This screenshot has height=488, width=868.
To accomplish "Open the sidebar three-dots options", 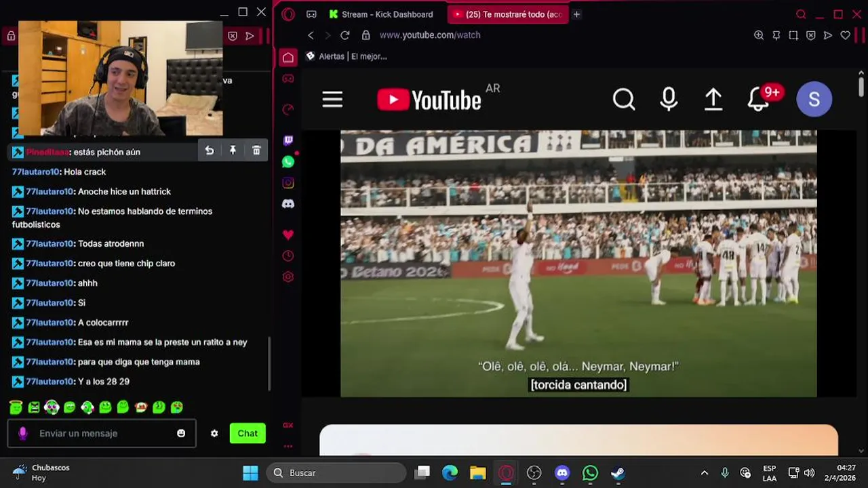I will tap(288, 446).
